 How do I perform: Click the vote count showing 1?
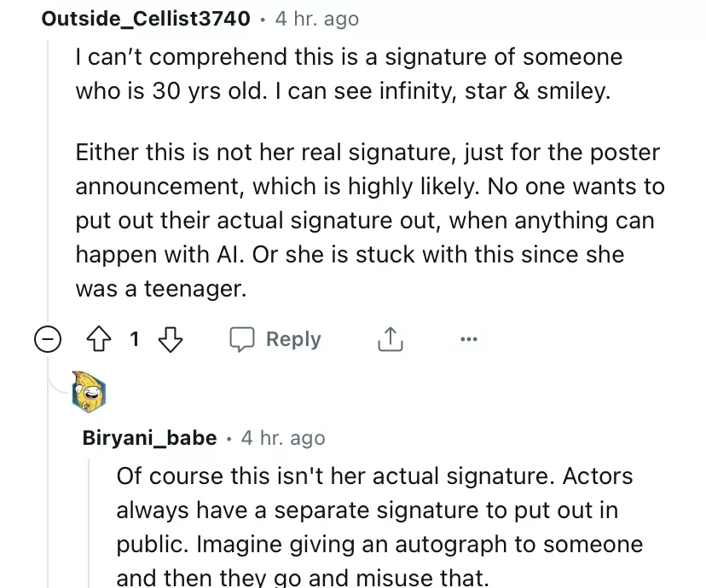click(x=134, y=340)
